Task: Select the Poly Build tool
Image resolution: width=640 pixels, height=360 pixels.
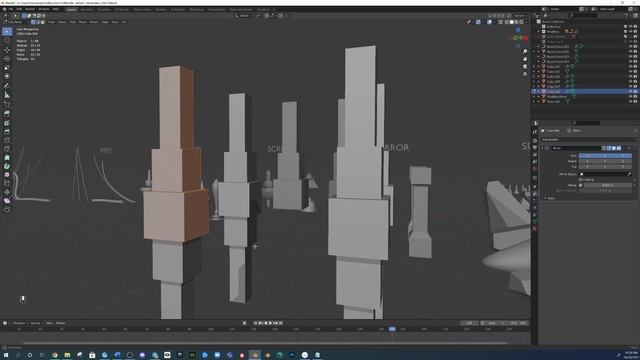Action: coord(7,158)
